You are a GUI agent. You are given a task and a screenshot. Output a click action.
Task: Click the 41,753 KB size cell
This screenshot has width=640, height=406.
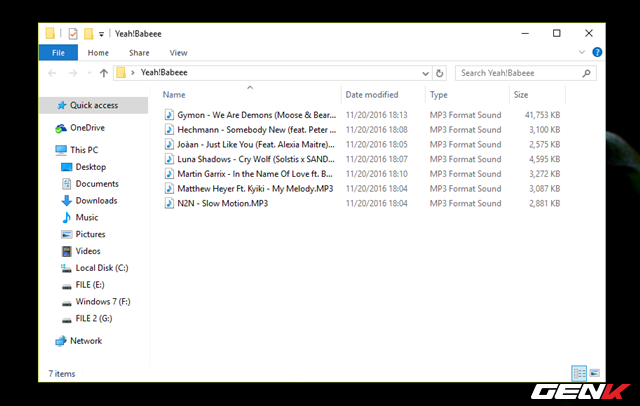pyautogui.click(x=542, y=115)
